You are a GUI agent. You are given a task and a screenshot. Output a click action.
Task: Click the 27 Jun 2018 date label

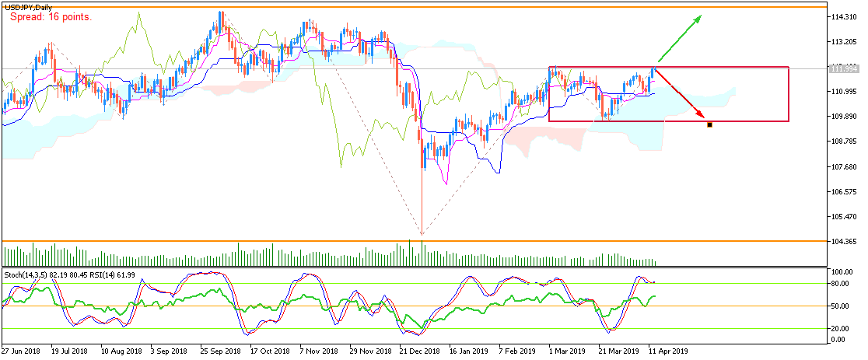20,351
